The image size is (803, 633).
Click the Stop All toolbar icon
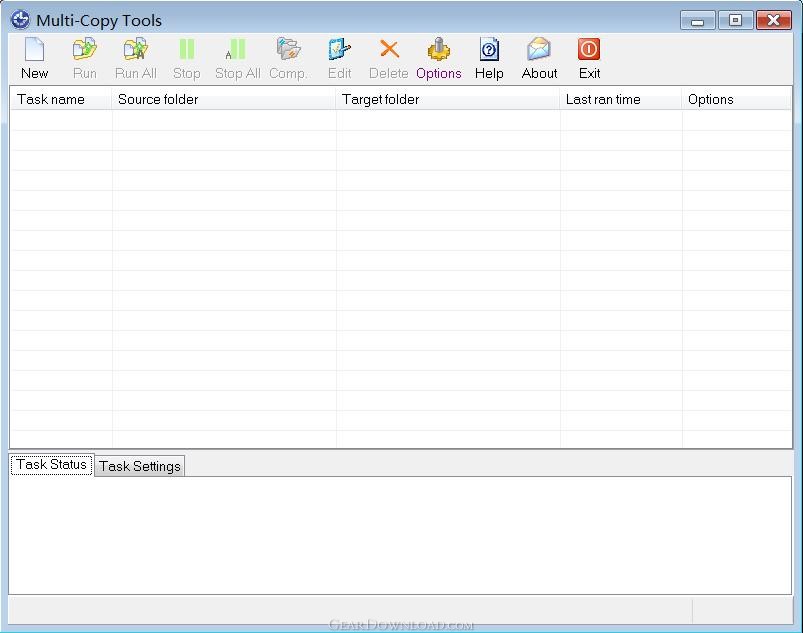237,49
